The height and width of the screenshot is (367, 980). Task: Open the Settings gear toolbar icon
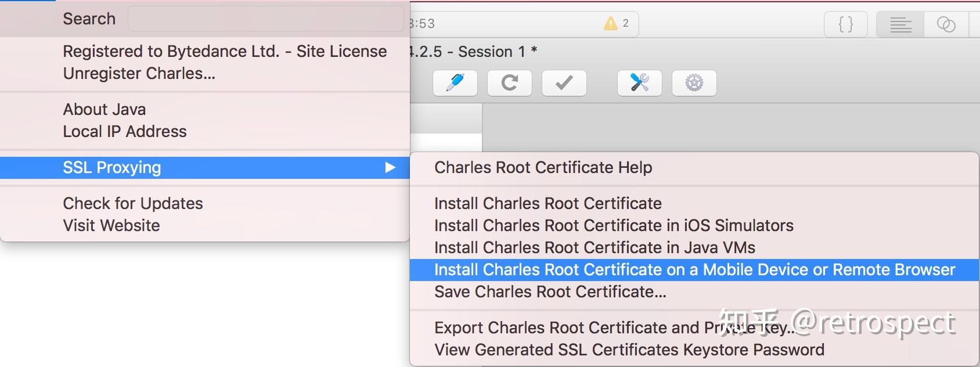(x=694, y=83)
